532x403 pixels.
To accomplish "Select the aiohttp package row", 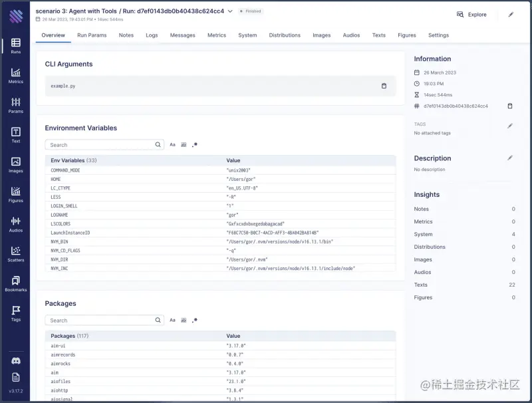I will click(x=220, y=390).
